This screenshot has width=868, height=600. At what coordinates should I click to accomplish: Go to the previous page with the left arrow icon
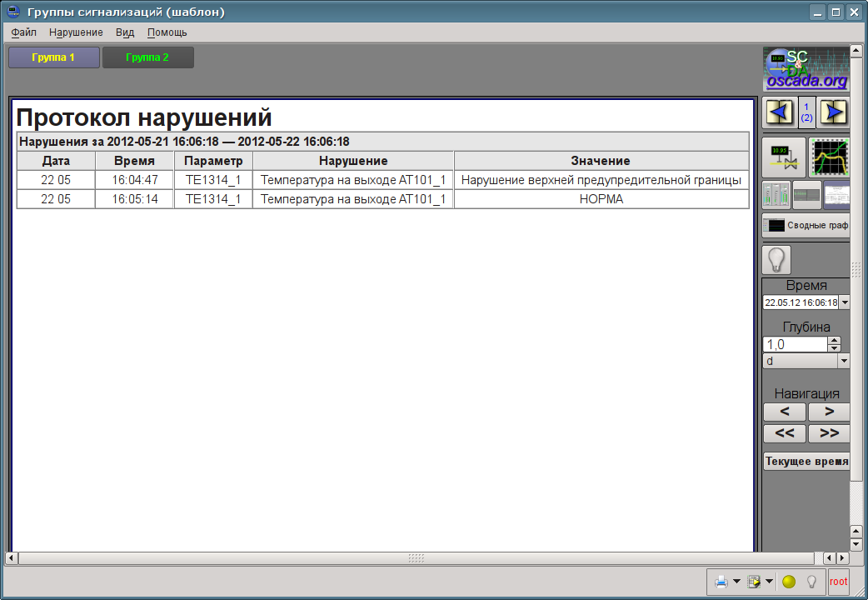click(780, 112)
